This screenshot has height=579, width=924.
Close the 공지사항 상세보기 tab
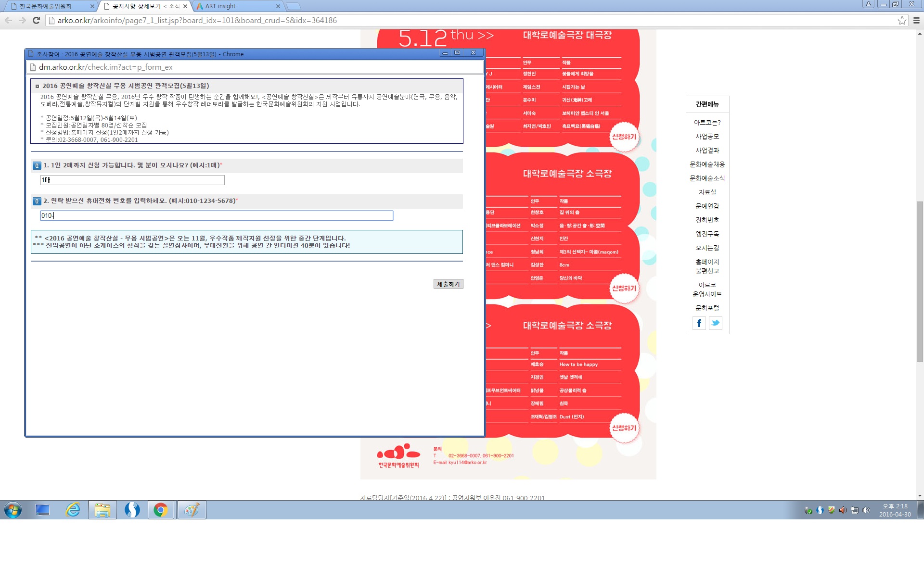point(185,6)
